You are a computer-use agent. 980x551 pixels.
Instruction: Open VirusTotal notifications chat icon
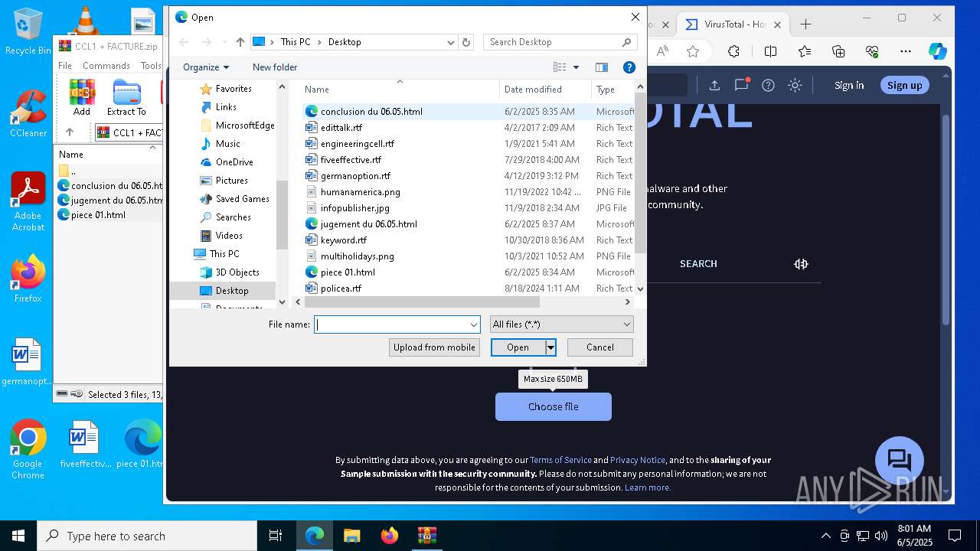[x=741, y=85]
